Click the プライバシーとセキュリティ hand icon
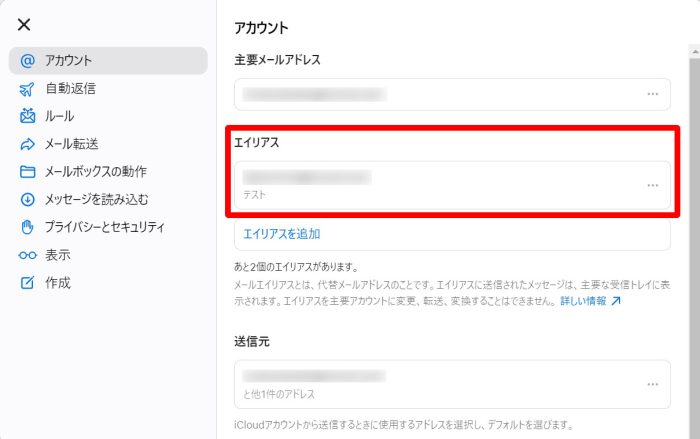The image size is (700, 439). [27, 227]
